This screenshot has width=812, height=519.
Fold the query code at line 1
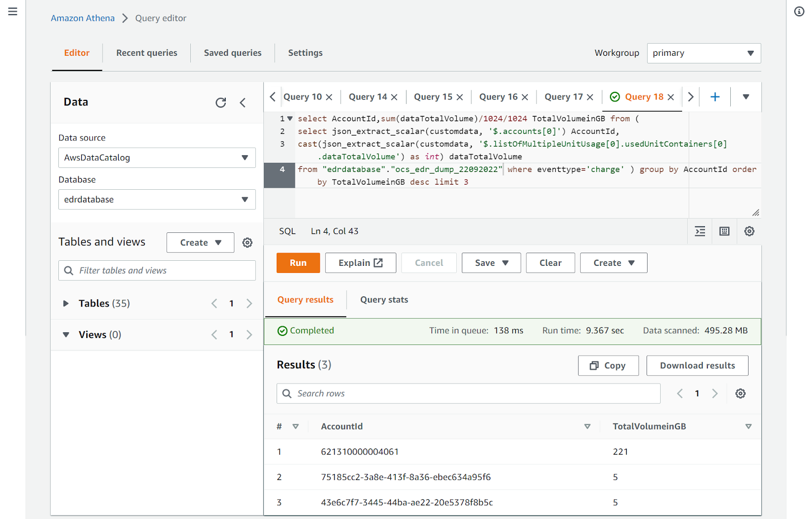pos(290,119)
